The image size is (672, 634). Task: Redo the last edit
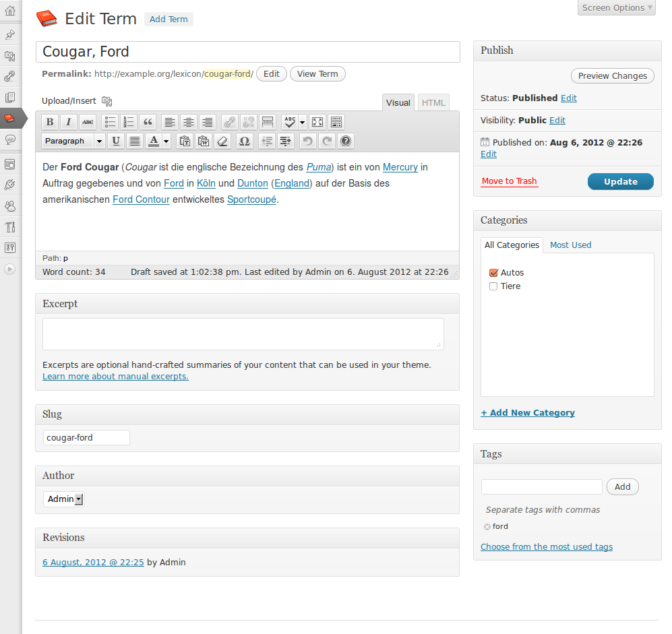(327, 141)
